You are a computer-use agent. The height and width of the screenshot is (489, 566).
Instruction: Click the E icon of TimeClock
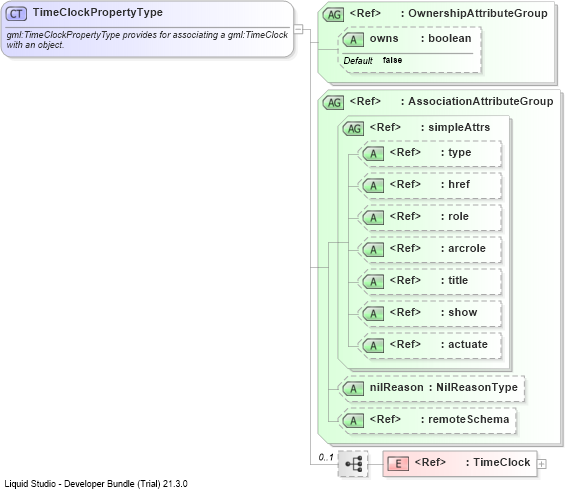point(398,464)
